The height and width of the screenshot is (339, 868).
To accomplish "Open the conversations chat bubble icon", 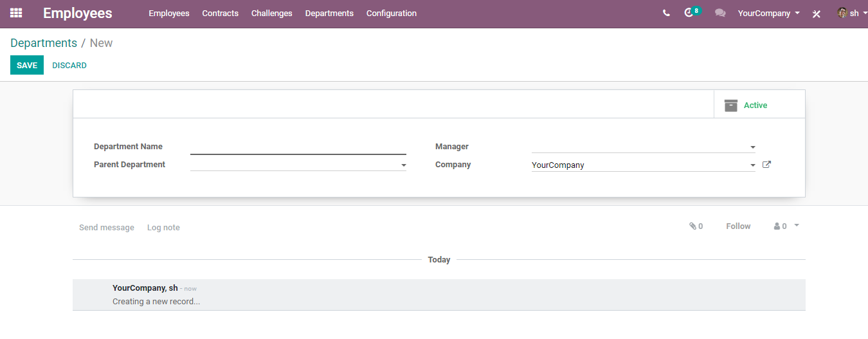I will [x=720, y=13].
